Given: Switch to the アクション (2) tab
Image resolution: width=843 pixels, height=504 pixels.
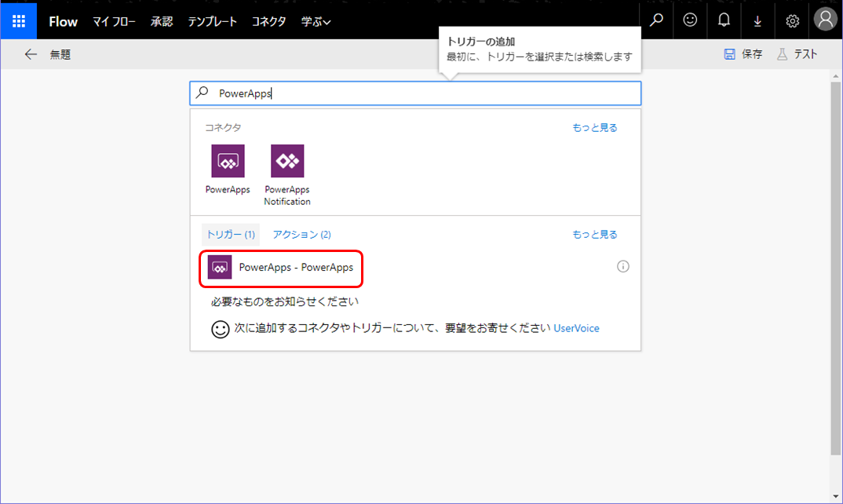Looking at the screenshot, I should pyautogui.click(x=302, y=234).
